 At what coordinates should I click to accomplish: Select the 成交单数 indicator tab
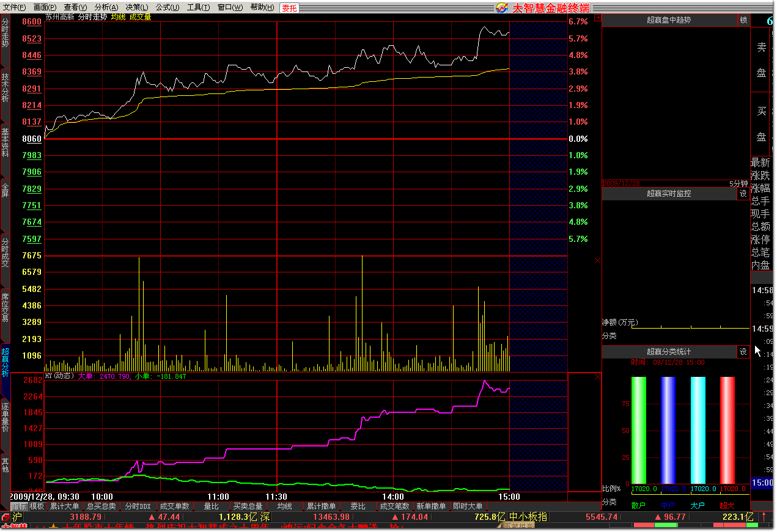(174, 506)
